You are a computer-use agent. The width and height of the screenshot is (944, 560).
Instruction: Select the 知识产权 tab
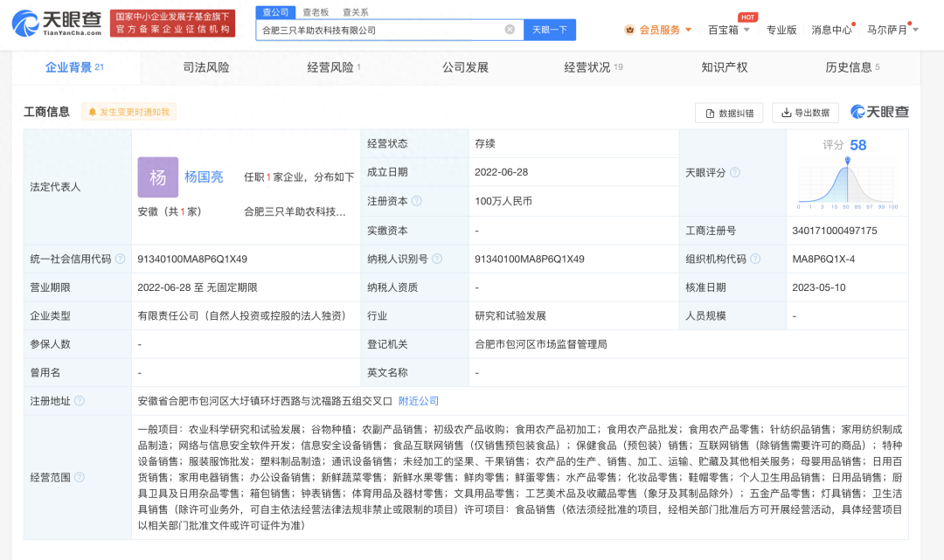tap(725, 67)
